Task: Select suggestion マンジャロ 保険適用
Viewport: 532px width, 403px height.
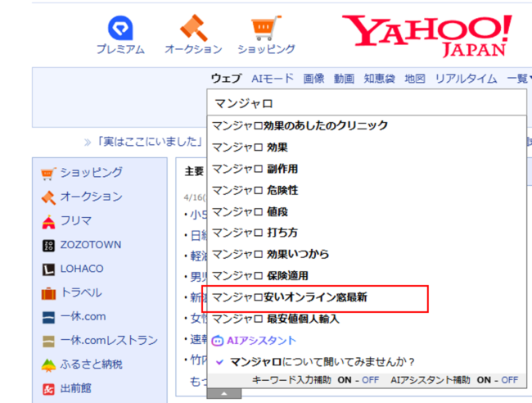Action: click(x=367, y=276)
